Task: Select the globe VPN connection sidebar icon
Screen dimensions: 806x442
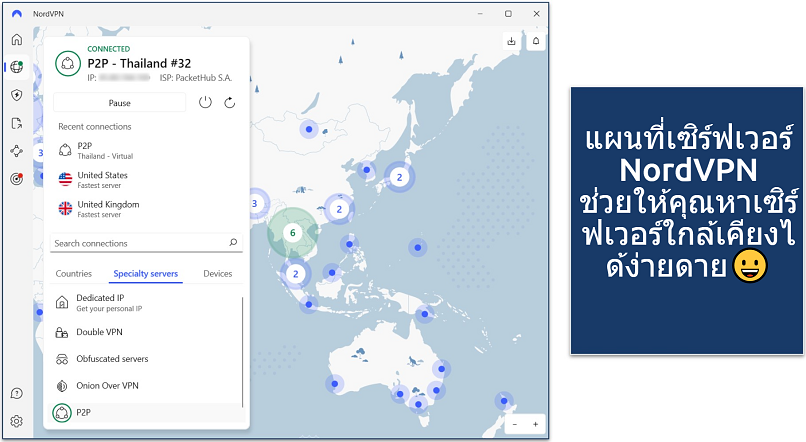Action: tap(16, 67)
